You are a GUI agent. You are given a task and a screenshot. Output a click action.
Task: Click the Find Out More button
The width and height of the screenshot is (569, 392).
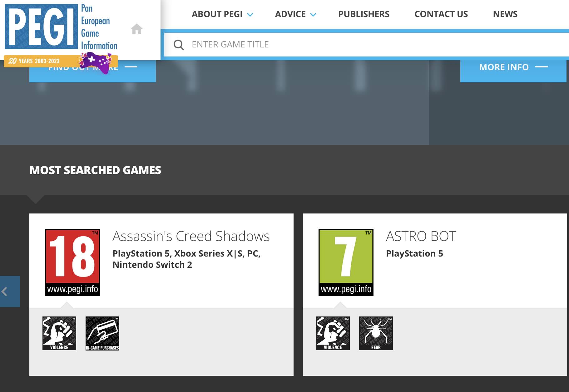pyautogui.click(x=92, y=71)
